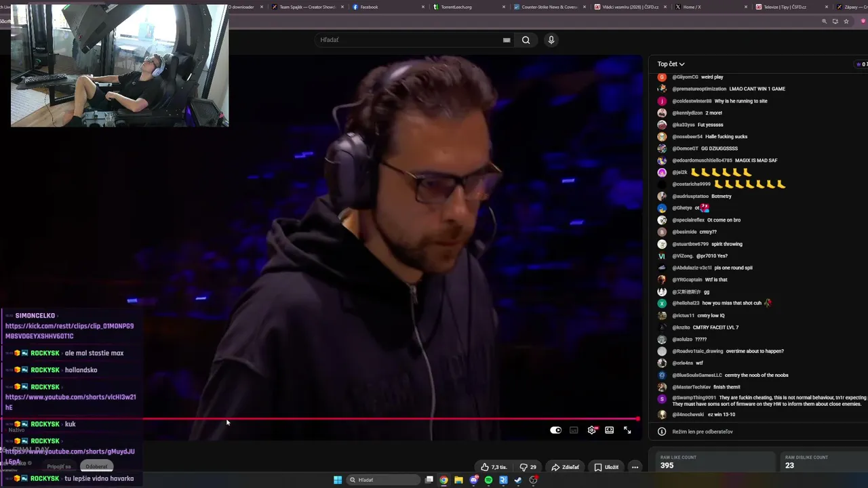Click the Raw Like Count value 395
Viewport: 868px width, 488px height.
pyautogui.click(x=667, y=466)
